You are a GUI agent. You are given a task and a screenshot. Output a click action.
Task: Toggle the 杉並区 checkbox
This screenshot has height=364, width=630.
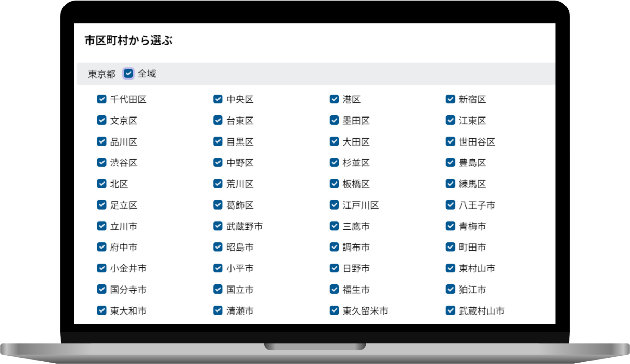coord(335,163)
